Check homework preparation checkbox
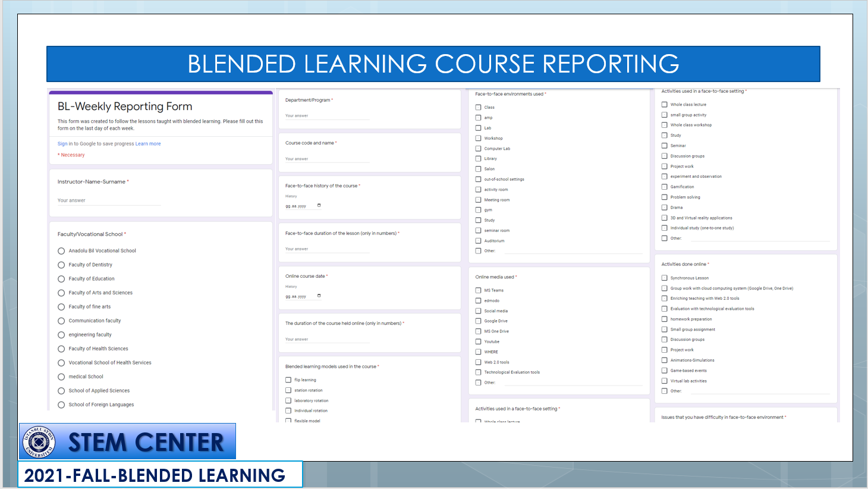Viewport: 868px width, 489px height. 664,319
